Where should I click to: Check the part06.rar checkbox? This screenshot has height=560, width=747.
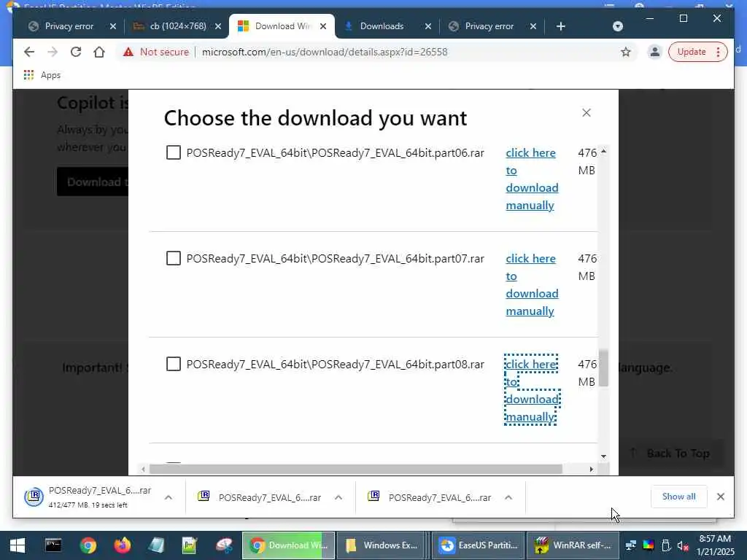click(174, 153)
